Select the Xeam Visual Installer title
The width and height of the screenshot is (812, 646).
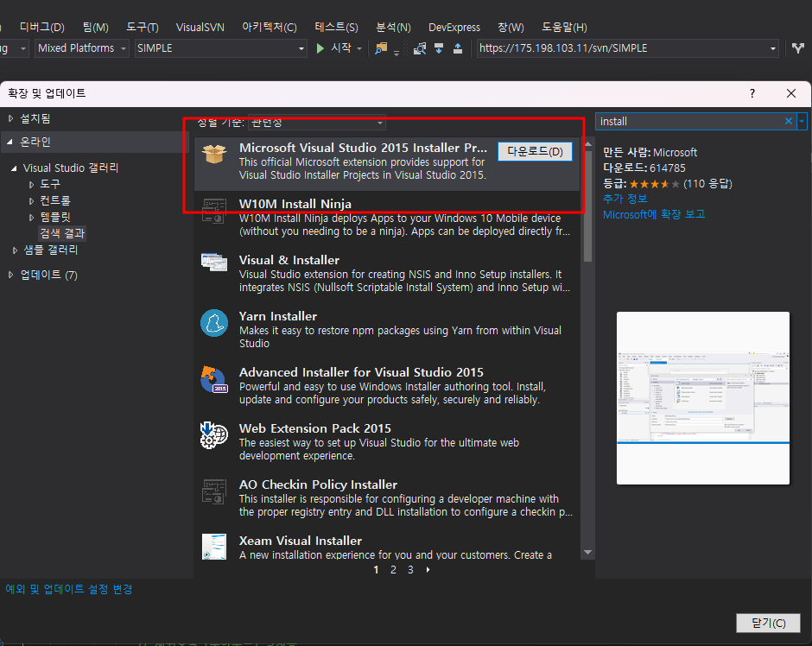pos(301,541)
